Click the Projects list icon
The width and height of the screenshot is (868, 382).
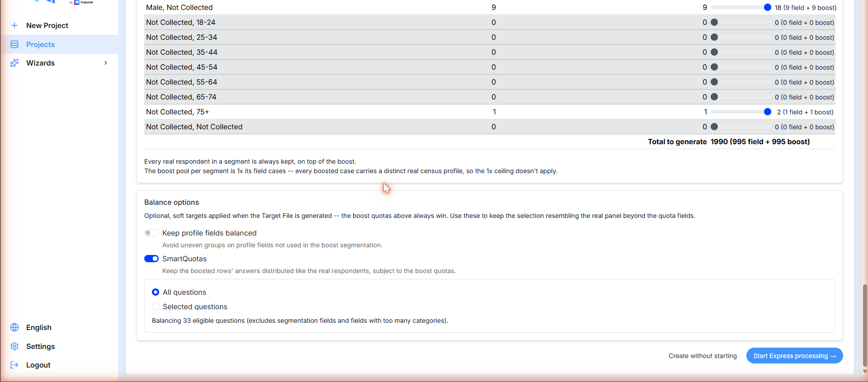tap(14, 44)
